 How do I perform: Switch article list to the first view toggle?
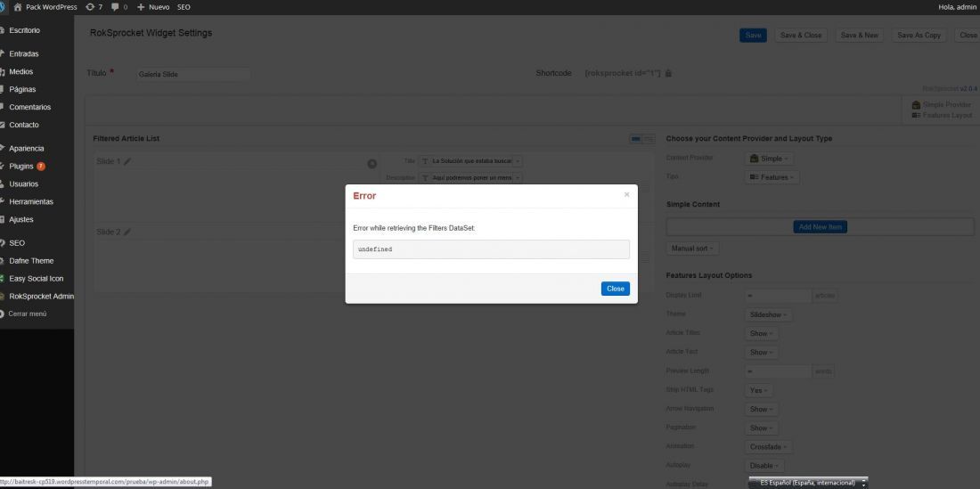pyautogui.click(x=636, y=139)
